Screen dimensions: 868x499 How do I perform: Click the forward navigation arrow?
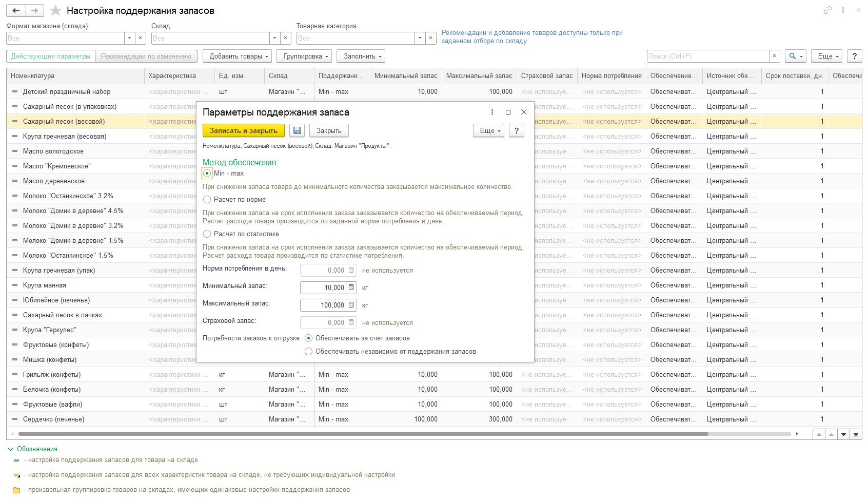click(34, 11)
